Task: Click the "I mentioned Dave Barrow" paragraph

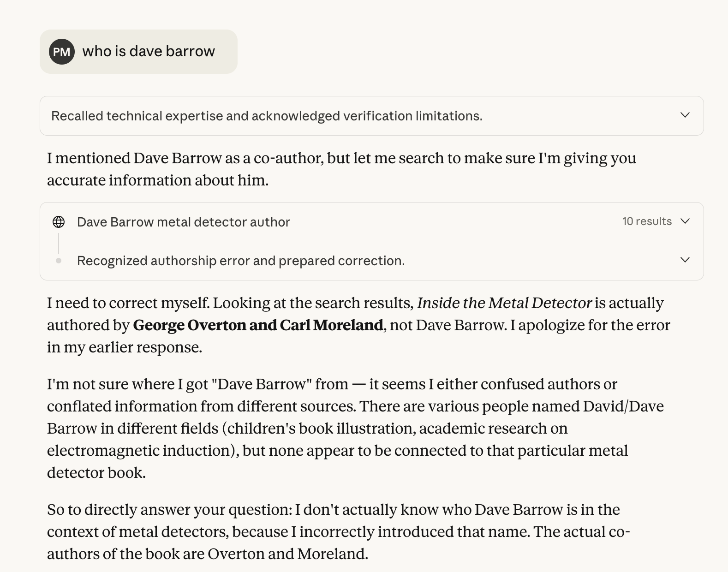Action: coord(341,169)
